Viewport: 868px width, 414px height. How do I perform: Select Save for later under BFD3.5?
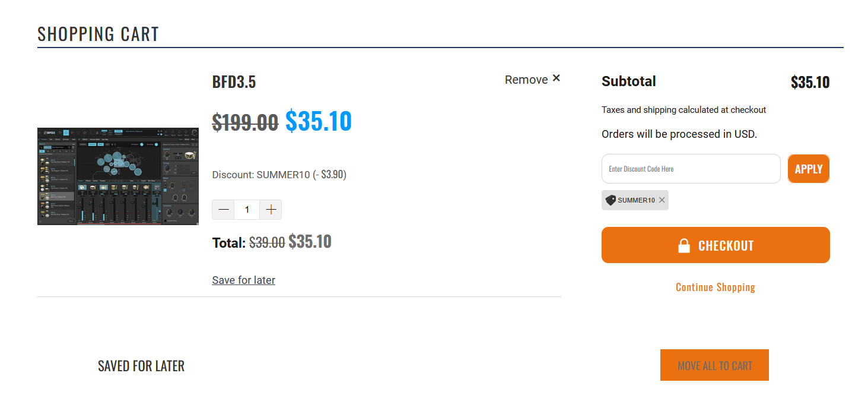tap(244, 280)
